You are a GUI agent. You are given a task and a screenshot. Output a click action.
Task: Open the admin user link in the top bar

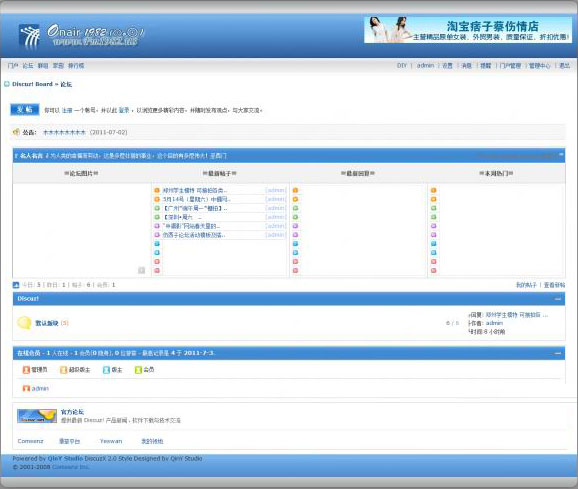tap(425, 65)
